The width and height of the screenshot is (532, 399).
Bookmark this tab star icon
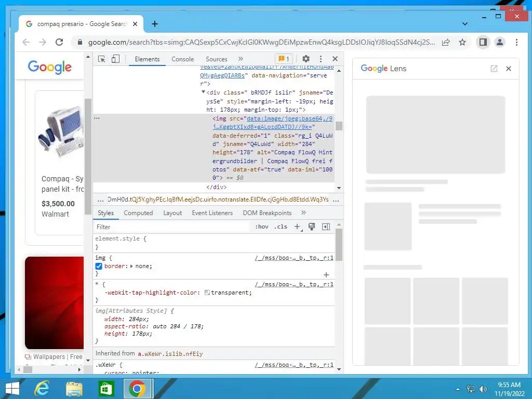point(462,42)
